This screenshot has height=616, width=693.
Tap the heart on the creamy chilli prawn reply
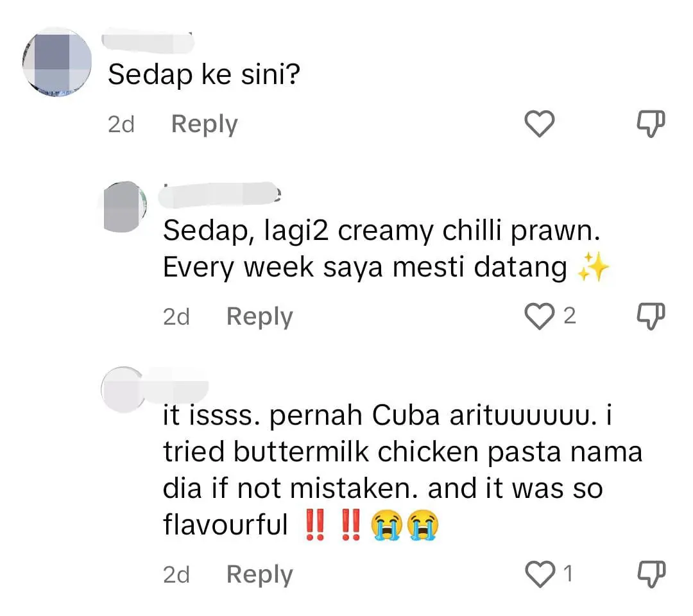click(538, 316)
